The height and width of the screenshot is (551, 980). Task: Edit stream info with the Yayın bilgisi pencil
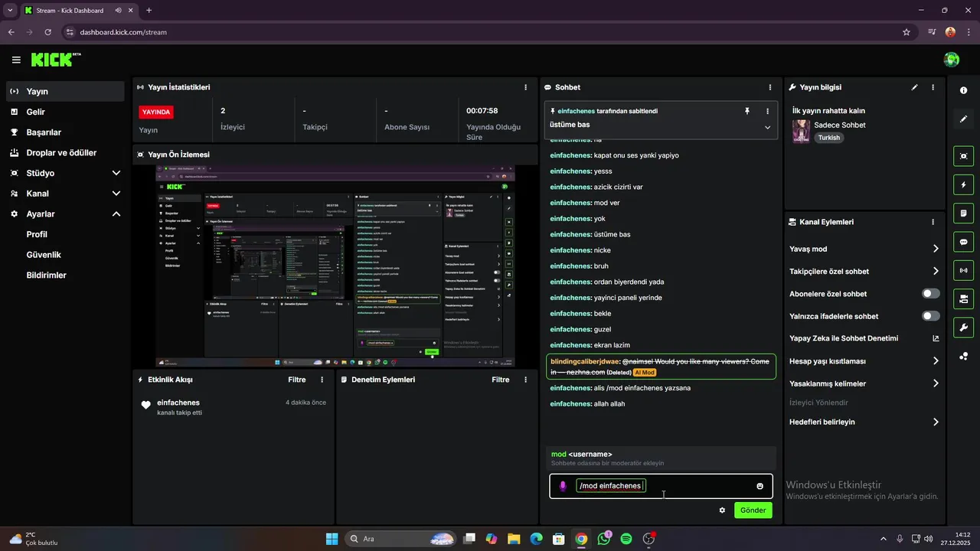[x=914, y=87]
